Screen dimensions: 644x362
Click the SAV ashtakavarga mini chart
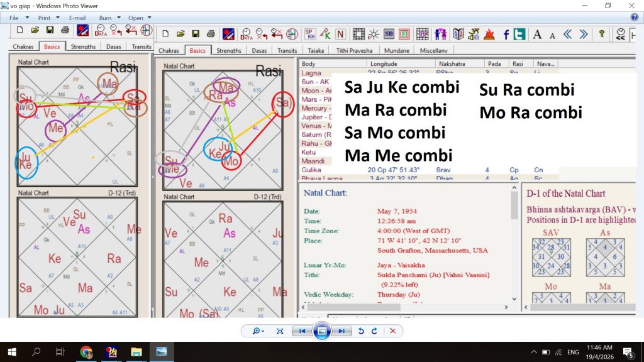551,257
